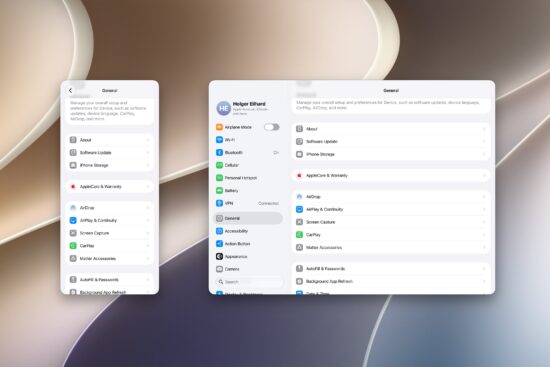Open the iPhone Storage label in compact General window

[94, 165]
